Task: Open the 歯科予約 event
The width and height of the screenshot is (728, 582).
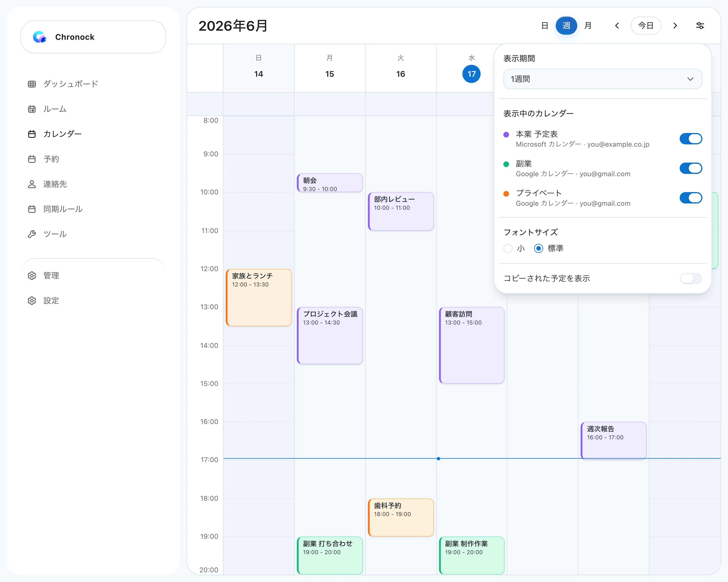Action: (x=401, y=518)
